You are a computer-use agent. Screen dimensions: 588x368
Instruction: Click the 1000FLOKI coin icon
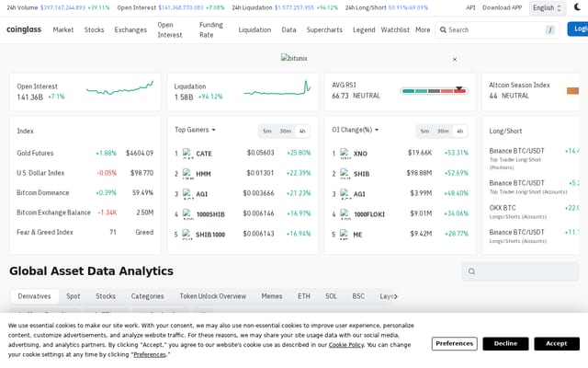coord(345,214)
